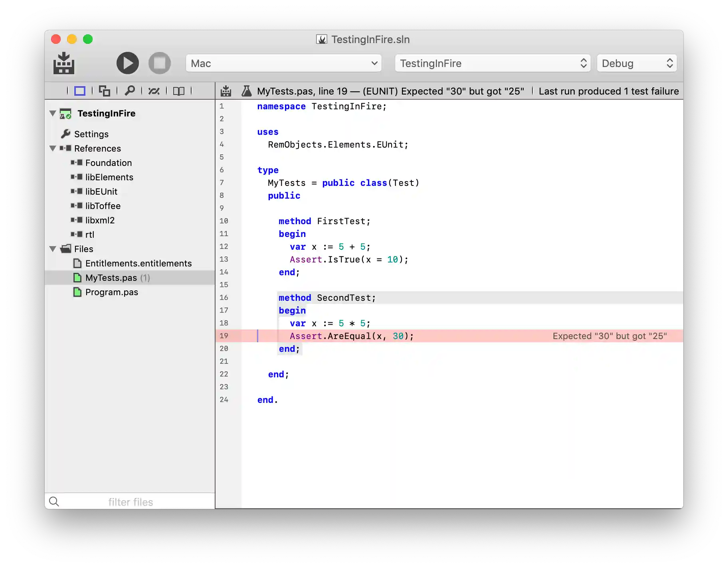Select the single-pane view icon in sidebar toolbar
The width and height of the screenshot is (728, 568).
pos(80,91)
